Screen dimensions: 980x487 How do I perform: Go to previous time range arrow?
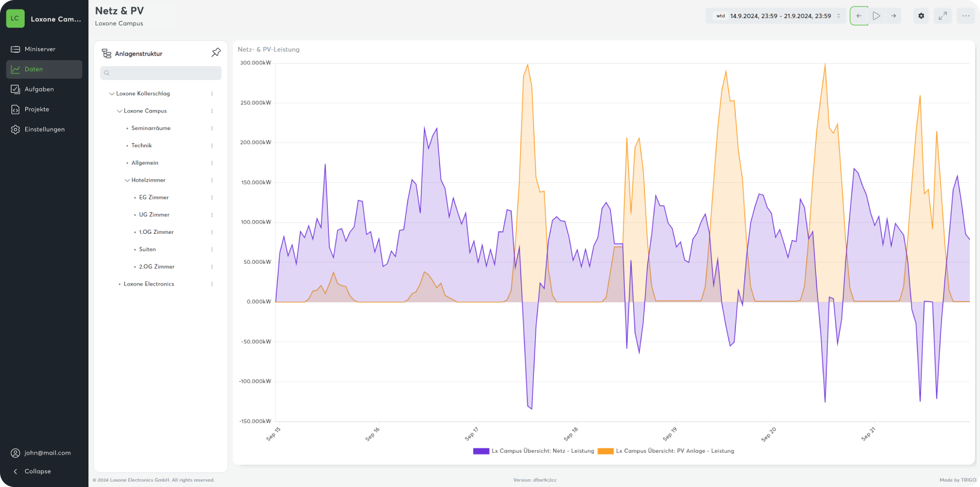pos(859,16)
